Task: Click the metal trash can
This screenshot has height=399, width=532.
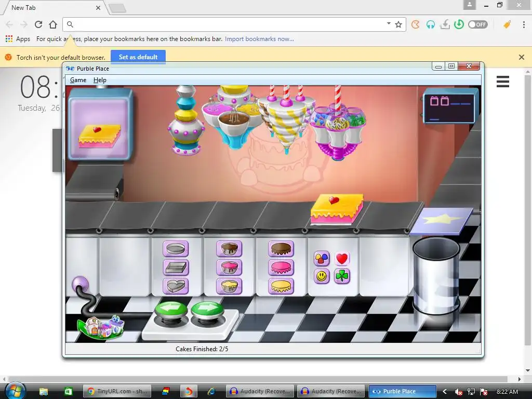Action: point(436,275)
